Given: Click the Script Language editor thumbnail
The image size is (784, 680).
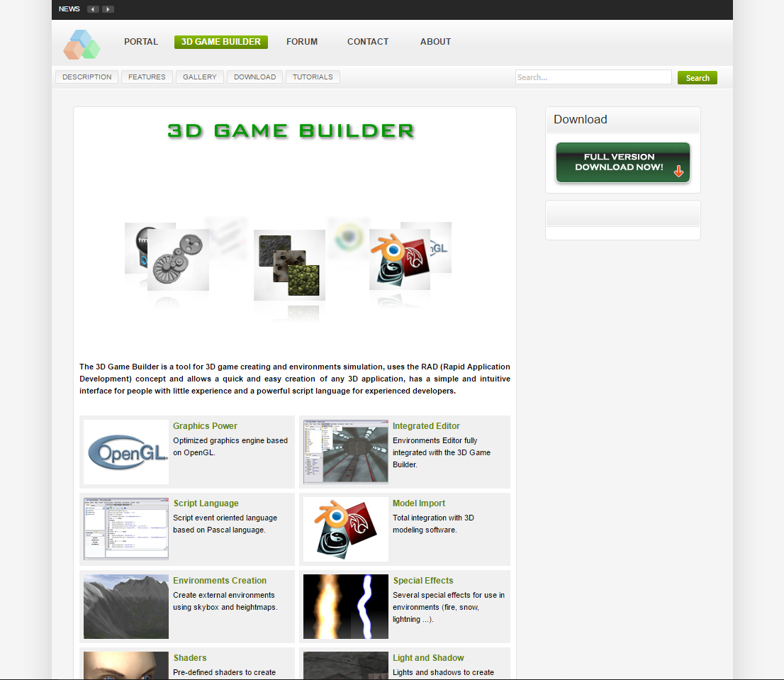Looking at the screenshot, I should pos(125,529).
